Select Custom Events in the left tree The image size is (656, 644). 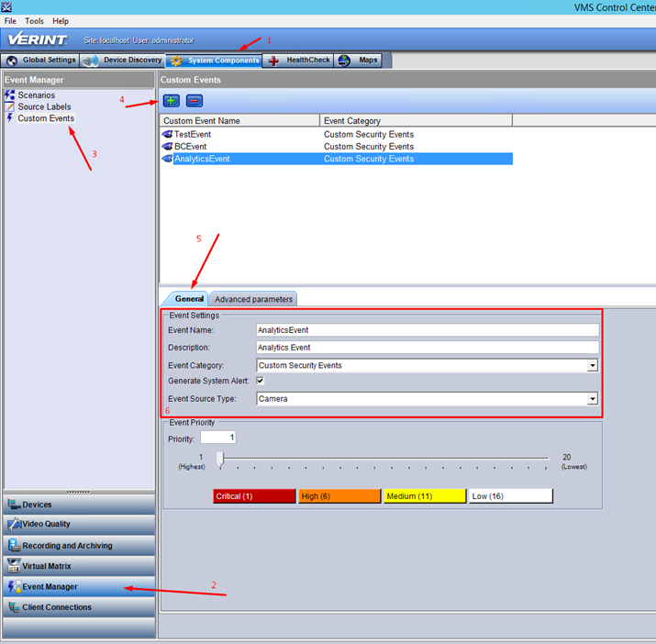tap(46, 118)
